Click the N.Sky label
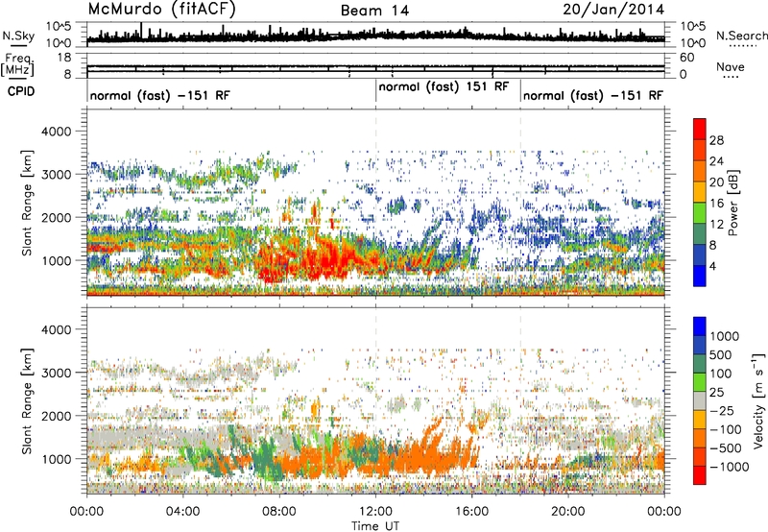The image size is (768, 532). pyautogui.click(x=18, y=36)
